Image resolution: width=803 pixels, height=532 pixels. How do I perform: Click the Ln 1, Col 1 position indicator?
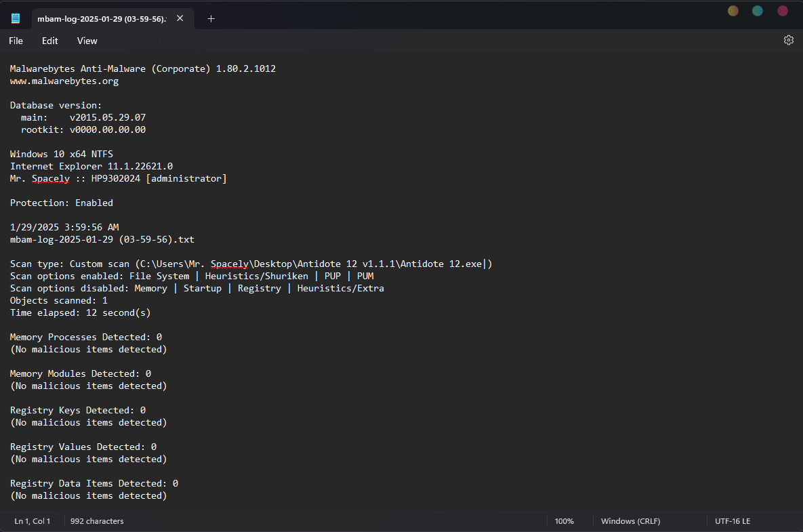click(33, 521)
